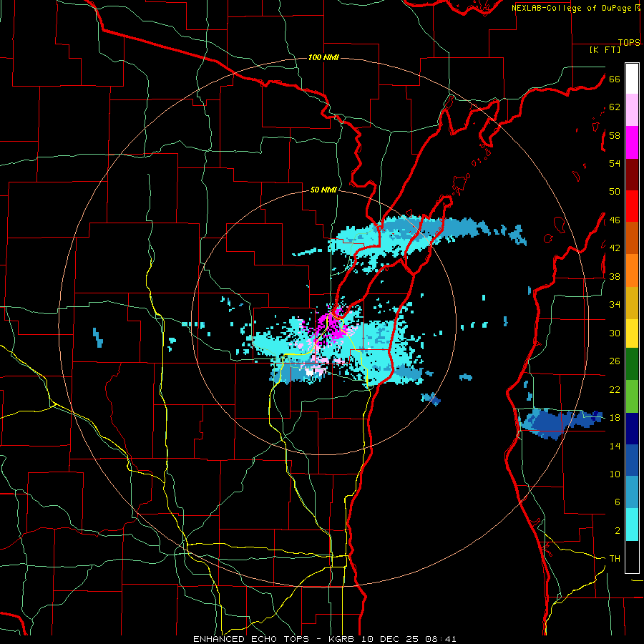Click the dark red legend swatch

(632, 175)
